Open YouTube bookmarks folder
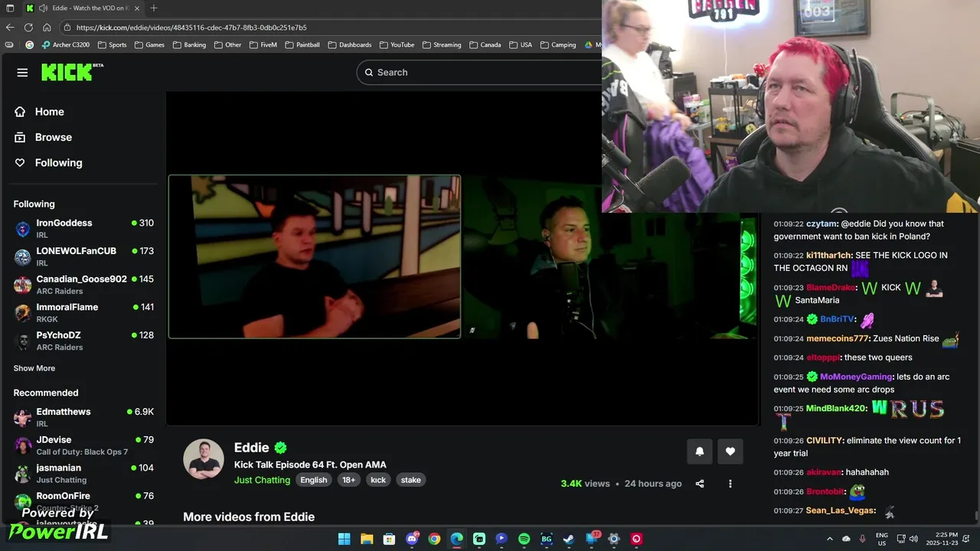This screenshot has width=980, height=551. (x=397, y=44)
